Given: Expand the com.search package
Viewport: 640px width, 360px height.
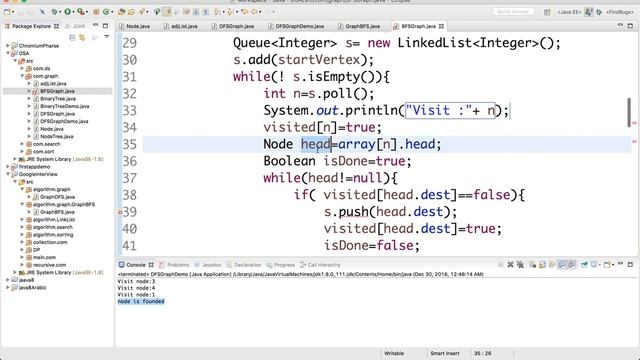Looking at the screenshot, I should coord(22,144).
